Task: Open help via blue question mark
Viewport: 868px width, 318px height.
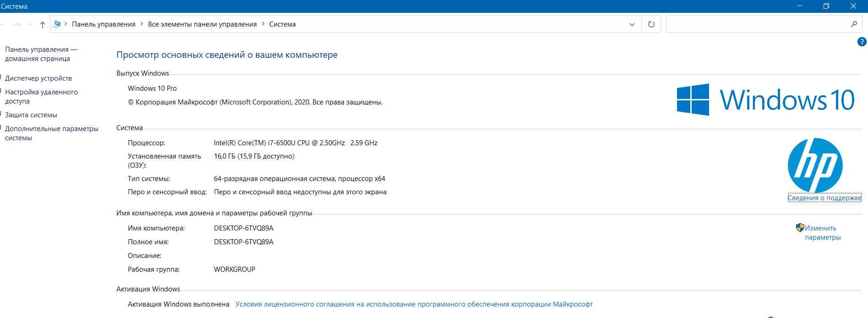Action: [862, 42]
